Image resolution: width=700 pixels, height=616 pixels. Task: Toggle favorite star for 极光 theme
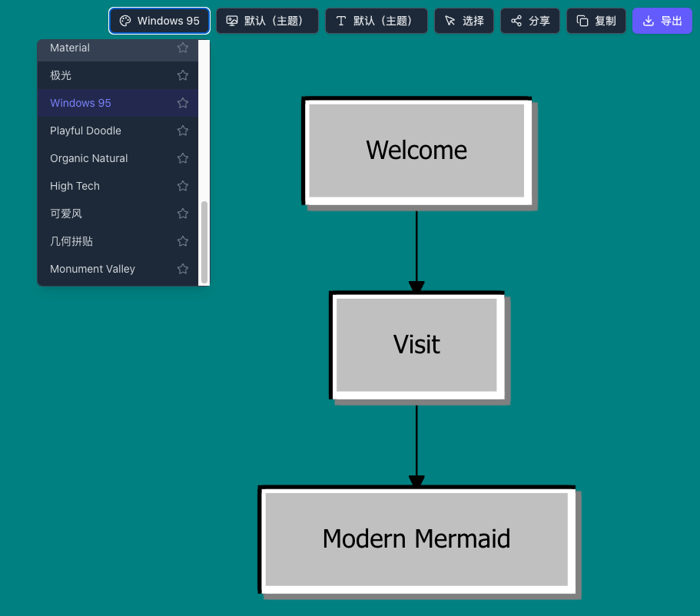pyautogui.click(x=182, y=75)
